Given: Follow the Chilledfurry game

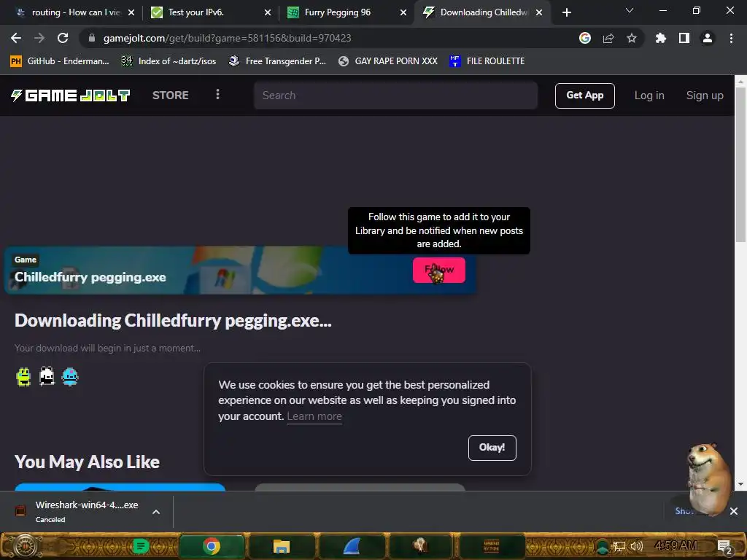Looking at the screenshot, I should click(x=438, y=270).
